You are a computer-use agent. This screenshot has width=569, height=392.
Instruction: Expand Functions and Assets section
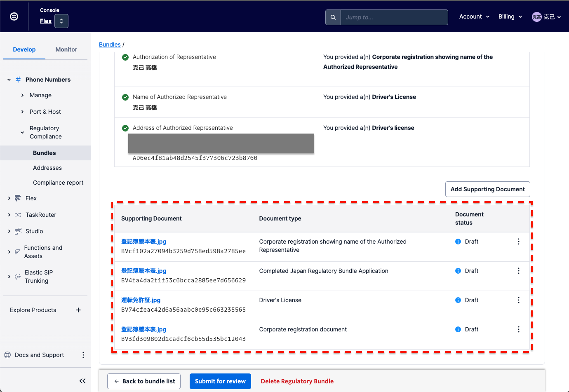(x=9, y=252)
